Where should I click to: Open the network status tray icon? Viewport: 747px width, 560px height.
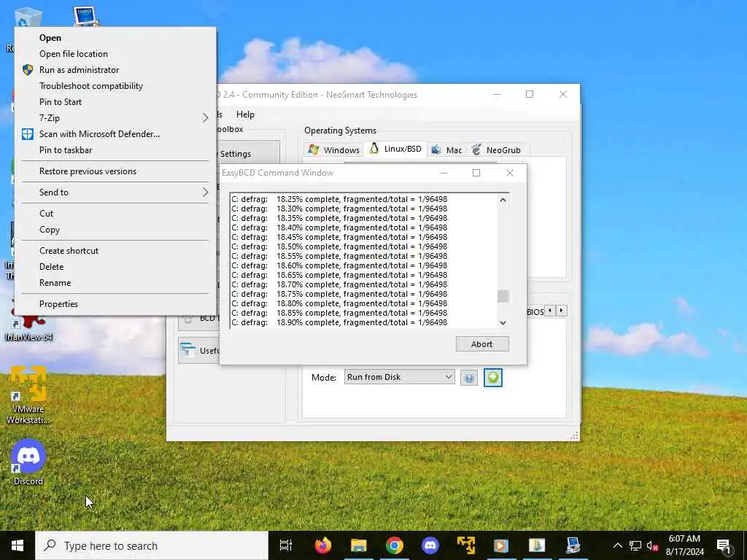coord(635,545)
